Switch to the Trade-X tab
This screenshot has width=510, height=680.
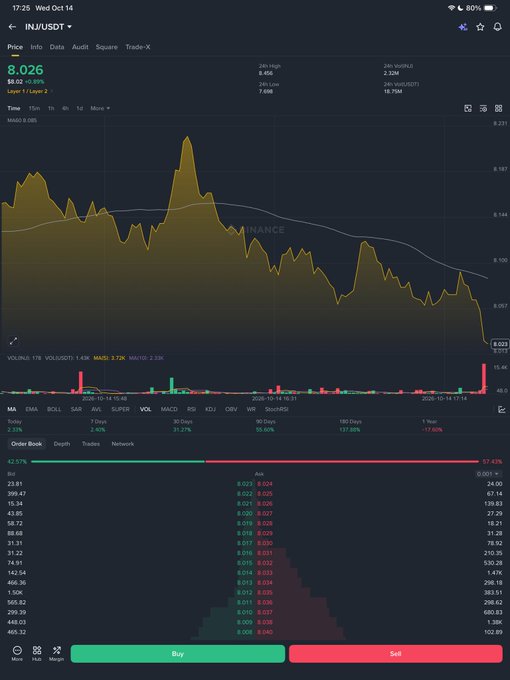[x=138, y=47]
